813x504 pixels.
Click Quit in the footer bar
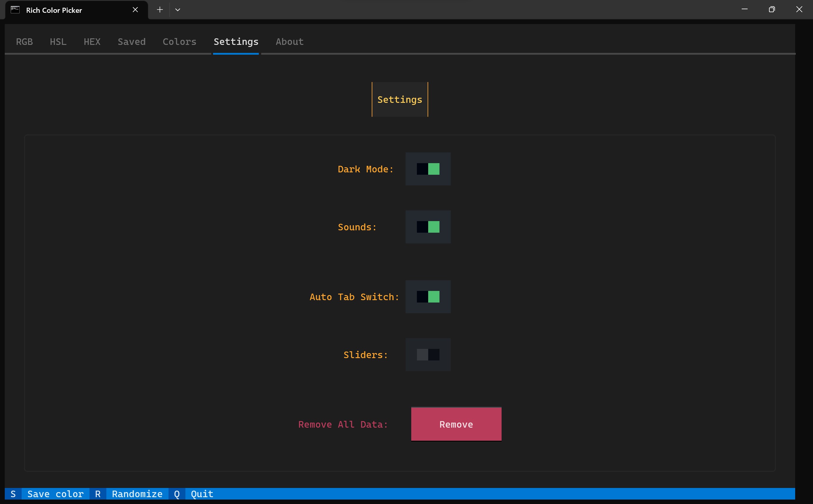202,494
